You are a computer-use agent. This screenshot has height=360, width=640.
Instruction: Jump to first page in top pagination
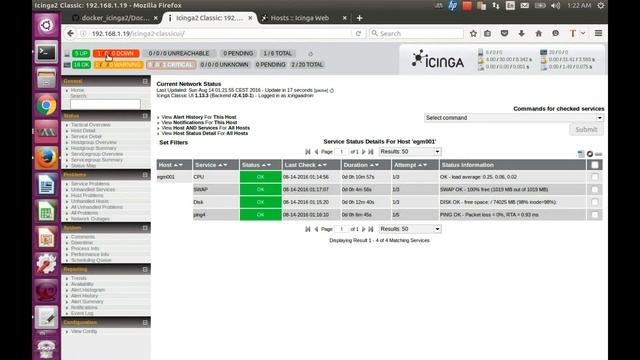click(x=308, y=152)
